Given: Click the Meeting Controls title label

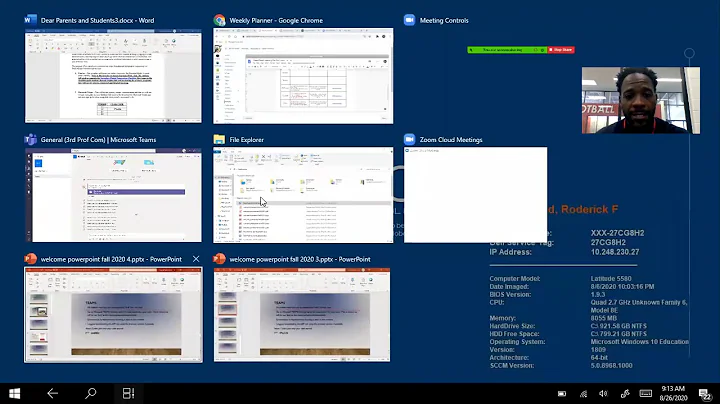Looking at the screenshot, I should click(x=444, y=20).
